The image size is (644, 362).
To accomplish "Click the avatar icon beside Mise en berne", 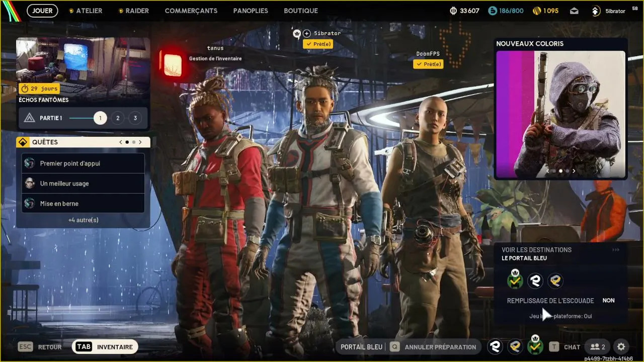I will pyautogui.click(x=30, y=204).
